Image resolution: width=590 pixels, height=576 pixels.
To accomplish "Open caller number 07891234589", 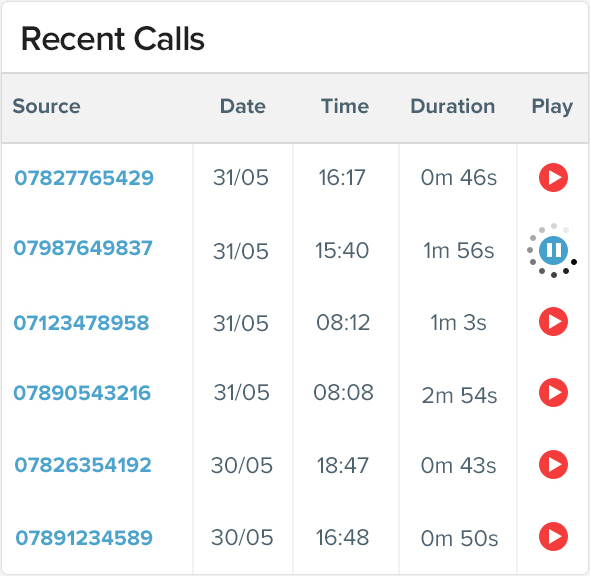I will pos(84,538).
